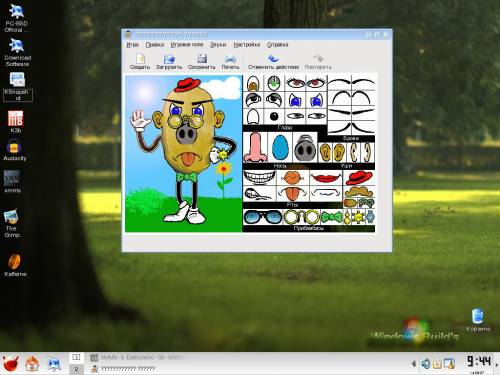Pick the brown egg-shaped eye piece
Viewport: 500px width, 375px height.
253,83
